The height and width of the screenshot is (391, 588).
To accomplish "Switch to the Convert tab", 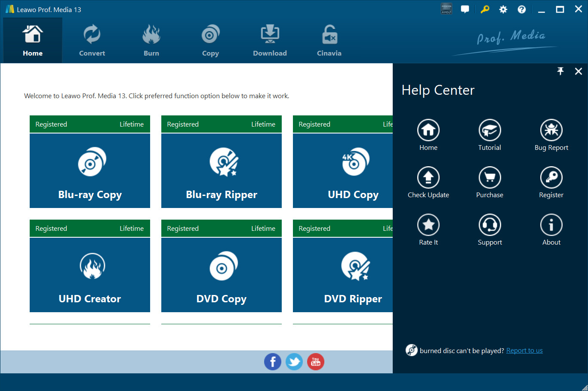I will (92, 41).
